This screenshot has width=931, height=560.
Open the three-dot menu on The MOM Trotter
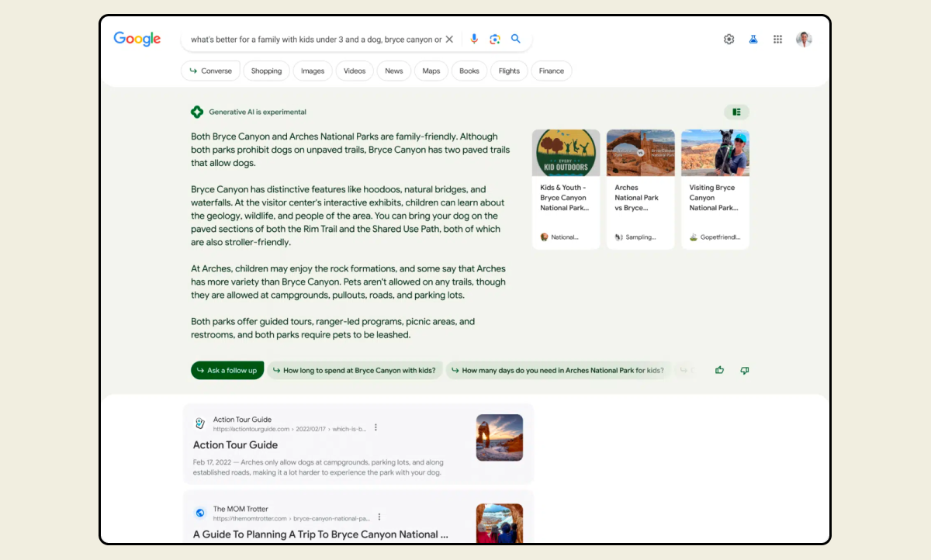tap(379, 516)
